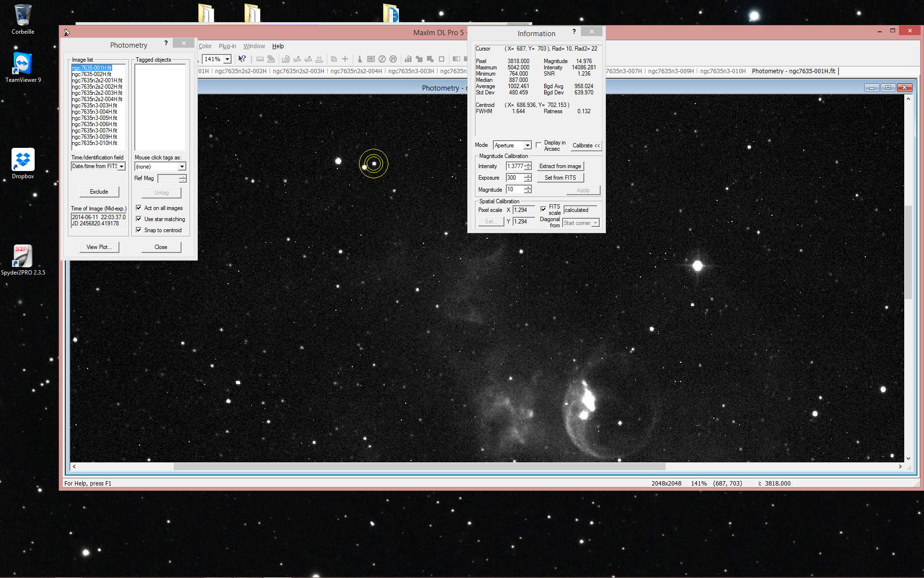The image size is (924, 578).
Task: Enable Display in Arcsec checkbox
Action: 539,145
